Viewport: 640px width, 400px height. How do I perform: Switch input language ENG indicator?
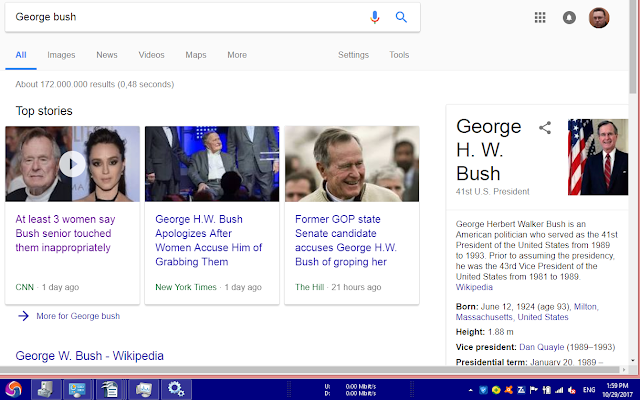tap(589, 390)
